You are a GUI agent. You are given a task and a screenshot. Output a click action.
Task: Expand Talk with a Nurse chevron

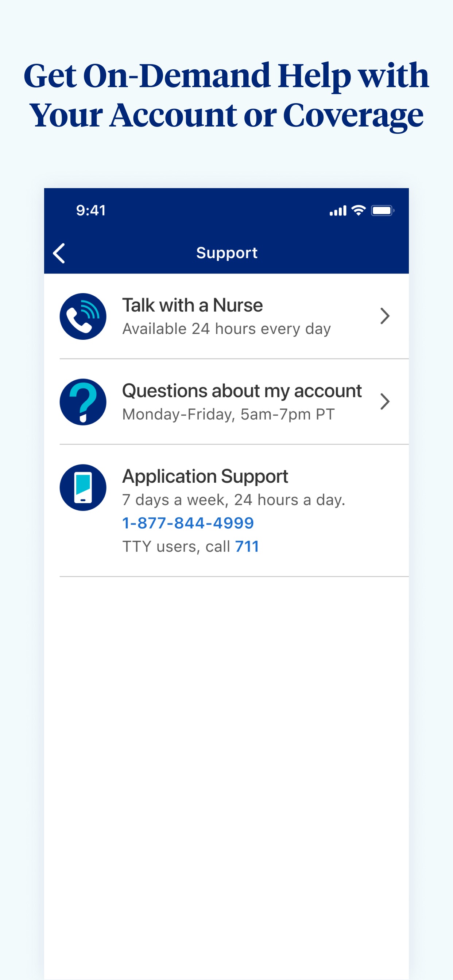click(x=385, y=316)
